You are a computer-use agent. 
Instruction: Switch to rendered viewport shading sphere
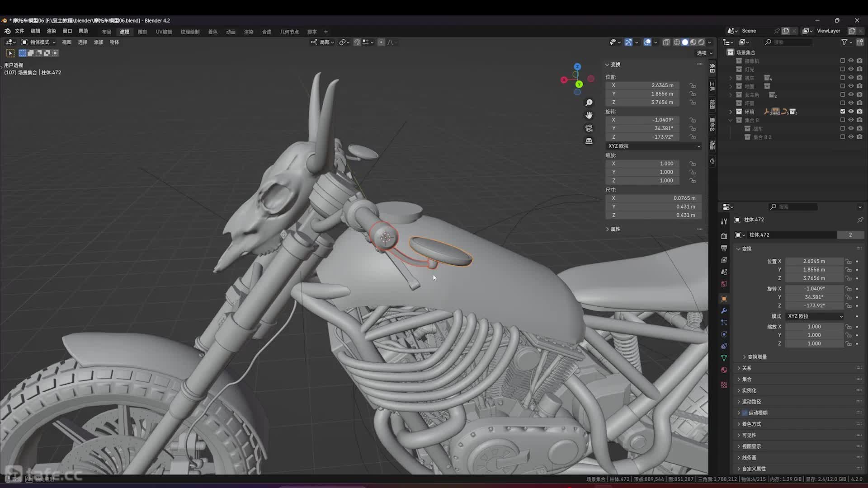click(x=701, y=42)
